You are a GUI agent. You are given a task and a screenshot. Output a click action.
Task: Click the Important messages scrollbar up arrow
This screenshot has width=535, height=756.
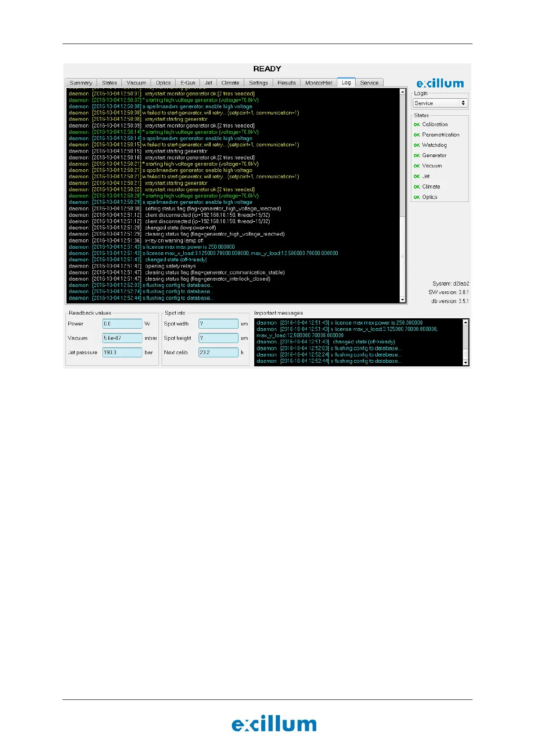(x=466, y=322)
